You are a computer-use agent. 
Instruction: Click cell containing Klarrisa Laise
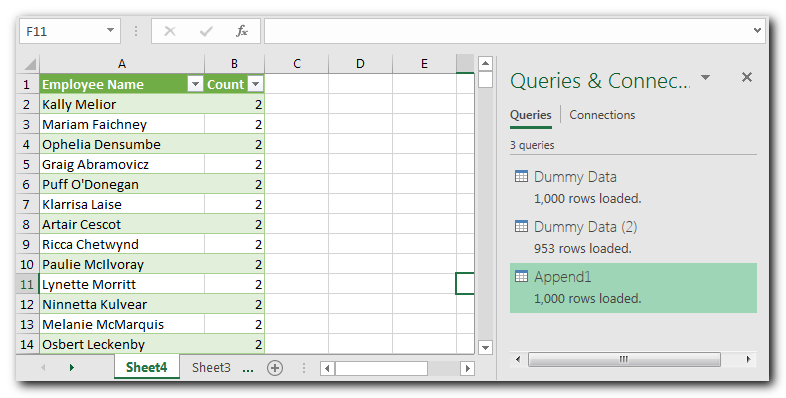click(122, 205)
